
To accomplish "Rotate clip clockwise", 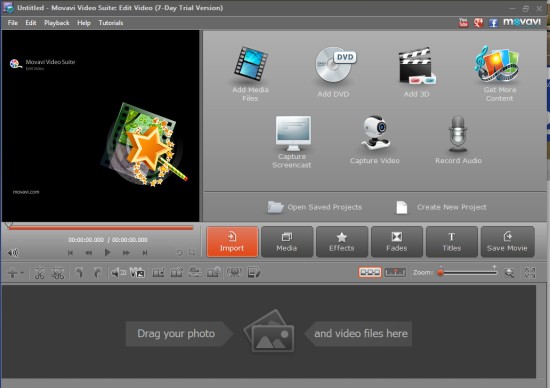I will tap(97, 273).
